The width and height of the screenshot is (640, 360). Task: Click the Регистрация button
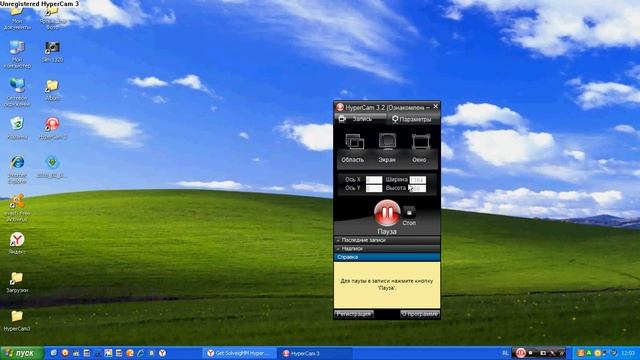[x=354, y=314]
